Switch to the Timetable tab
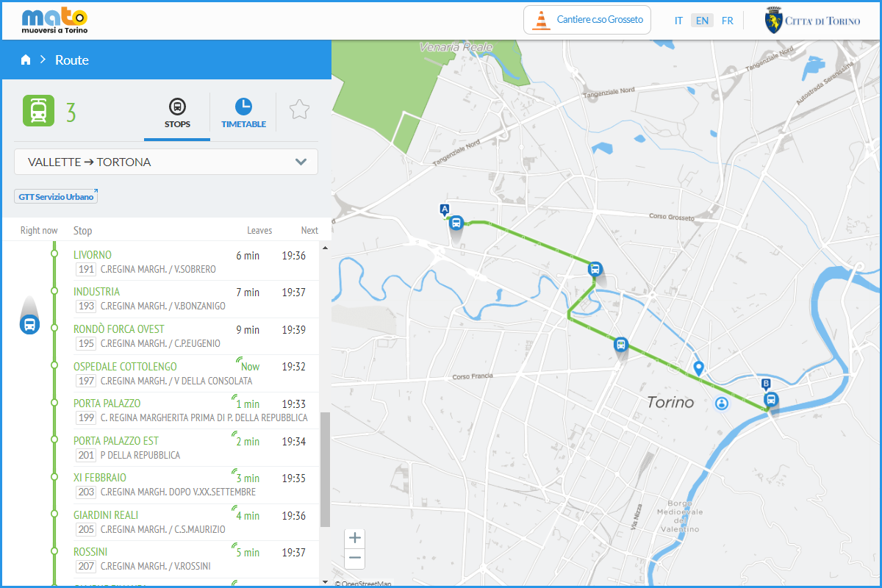The image size is (882, 588). pyautogui.click(x=243, y=113)
